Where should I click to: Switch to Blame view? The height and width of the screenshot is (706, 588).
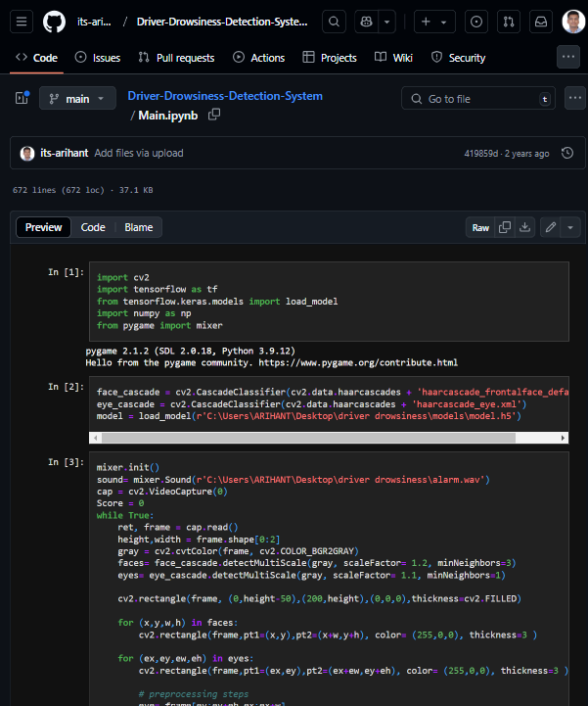pos(138,227)
